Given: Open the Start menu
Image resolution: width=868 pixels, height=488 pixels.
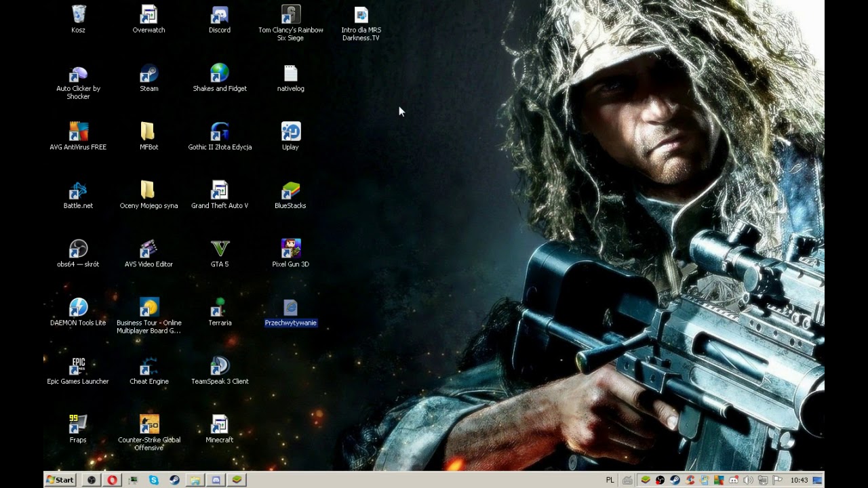Looking at the screenshot, I should (60, 480).
